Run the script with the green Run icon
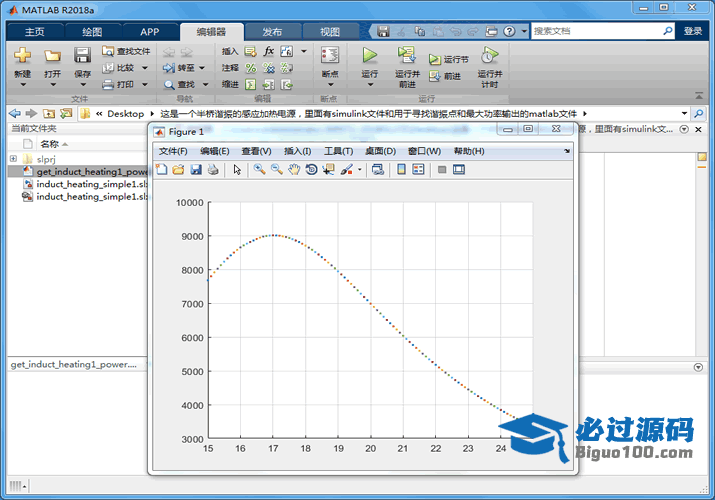The width and height of the screenshot is (715, 500). [x=369, y=56]
